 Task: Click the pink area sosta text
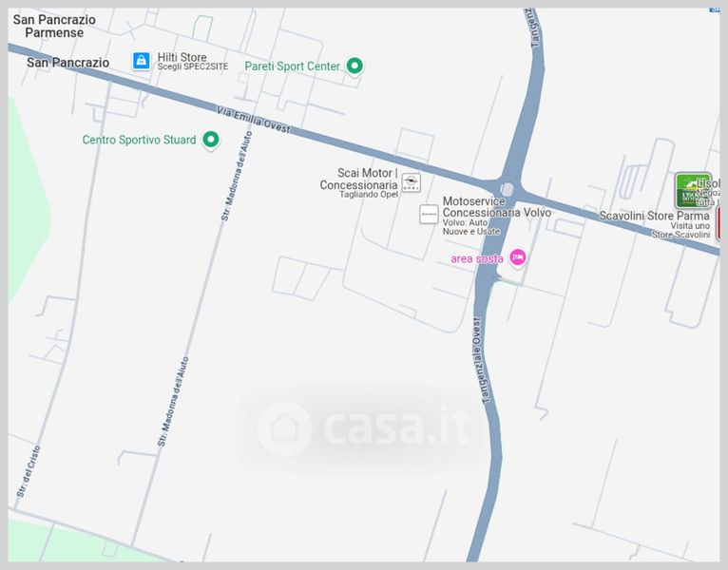coord(477,258)
